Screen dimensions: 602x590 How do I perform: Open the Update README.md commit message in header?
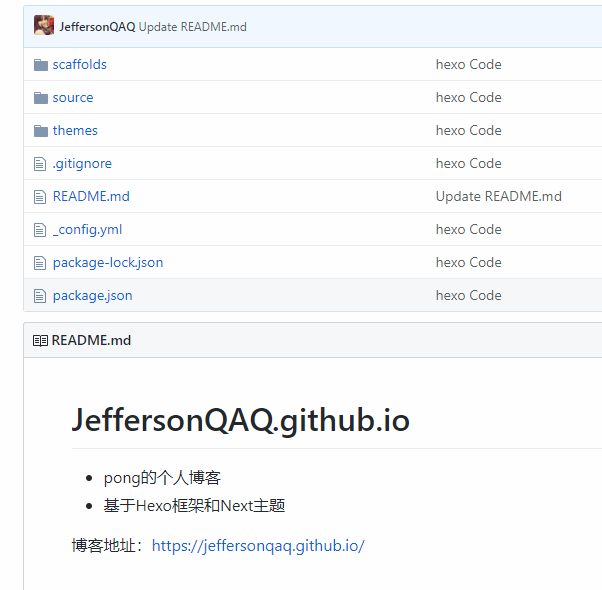point(193,27)
